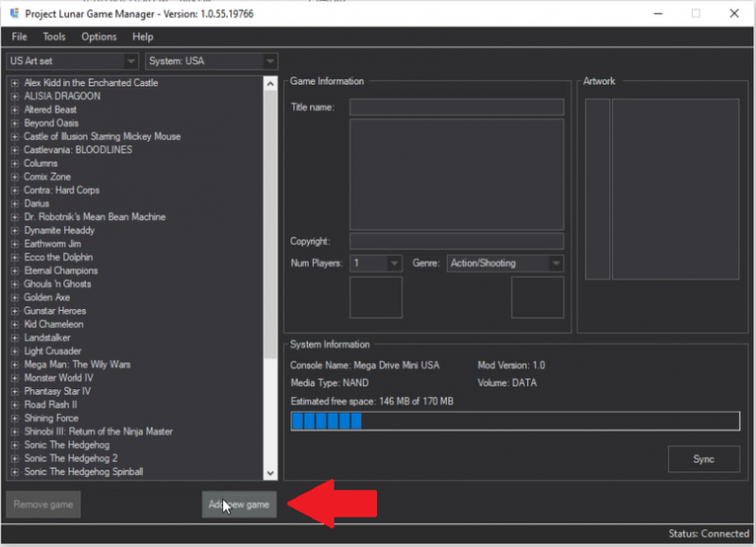Expand the Columns entry
Viewport: 756px width, 547px height.
coord(15,163)
